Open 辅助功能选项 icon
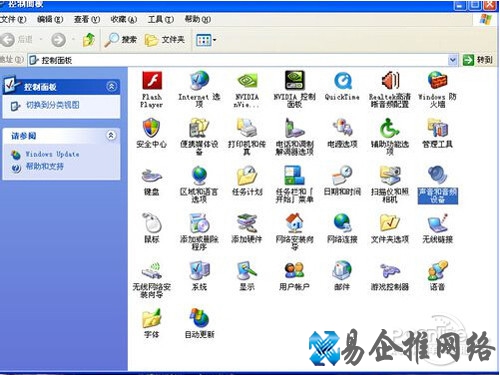 pos(390,137)
